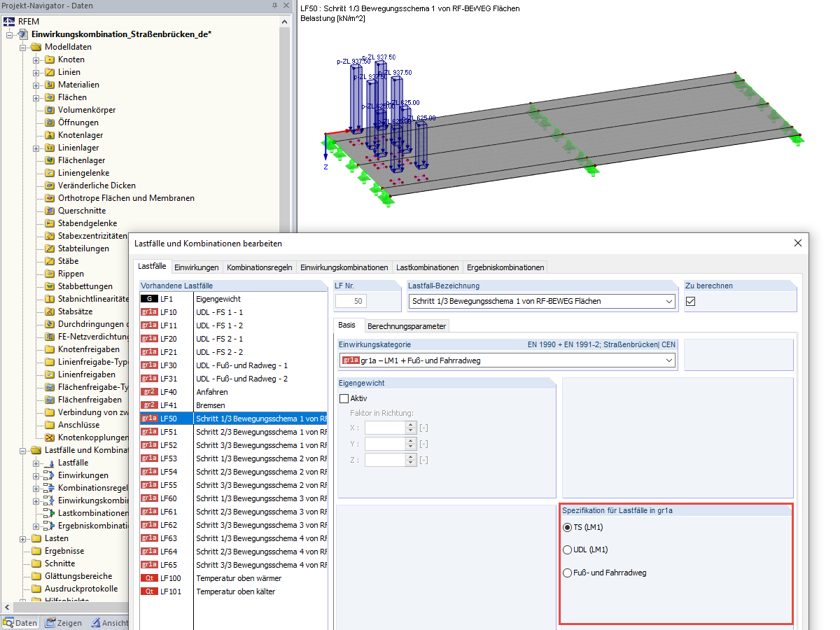Click the Flächen icon in navigator tree
840x630 pixels.
[50, 97]
